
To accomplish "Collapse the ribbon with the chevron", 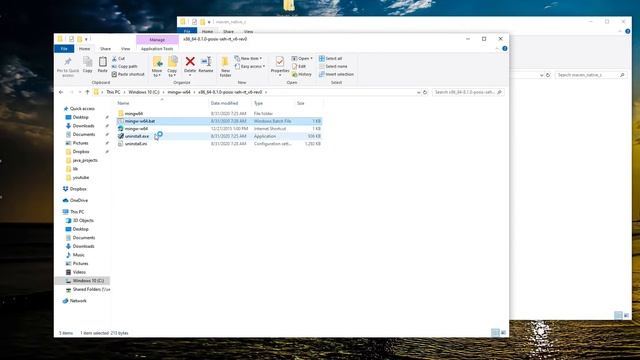I will tap(497, 49).
